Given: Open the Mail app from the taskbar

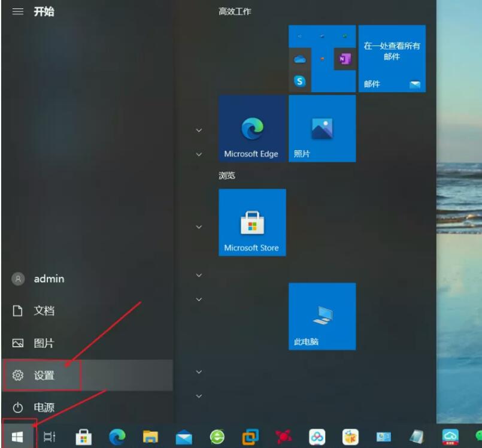Looking at the screenshot, I should click(184, 437).
